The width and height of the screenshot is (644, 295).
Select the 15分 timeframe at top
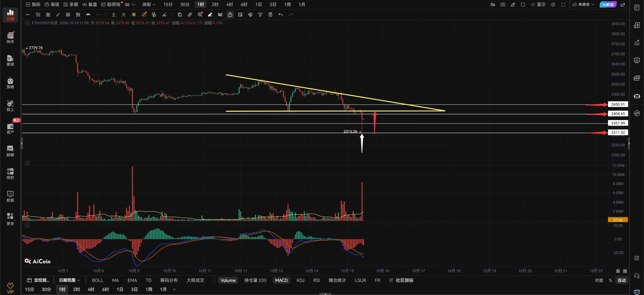[x=168, y=5]
